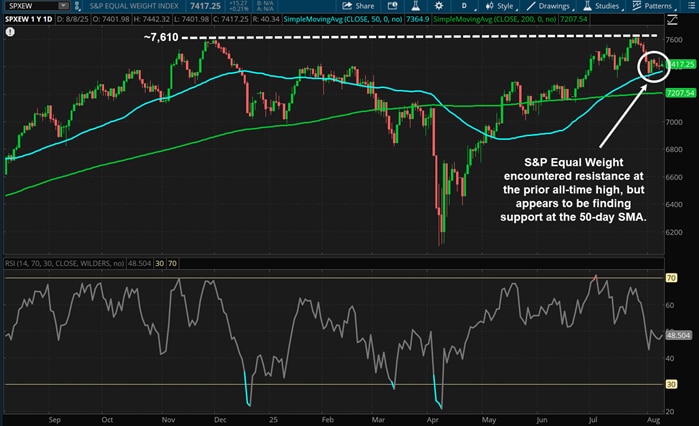Click yellow 70 label in RSI header

coord(172,263)
